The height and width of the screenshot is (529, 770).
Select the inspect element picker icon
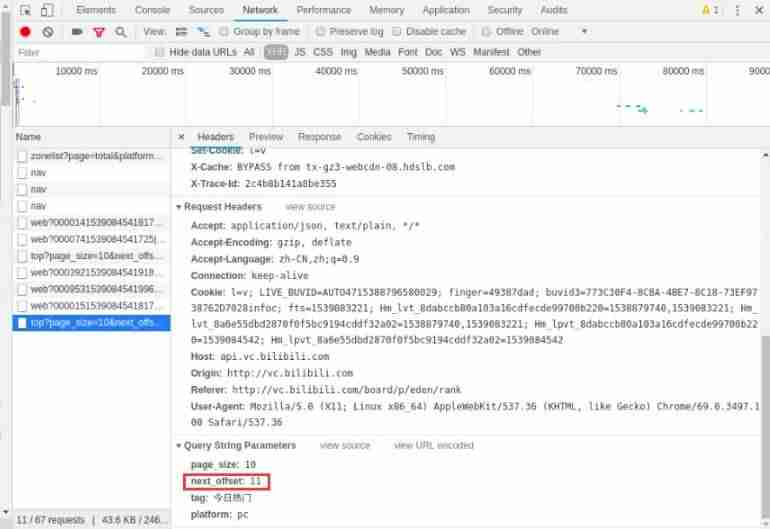[26, 10]
